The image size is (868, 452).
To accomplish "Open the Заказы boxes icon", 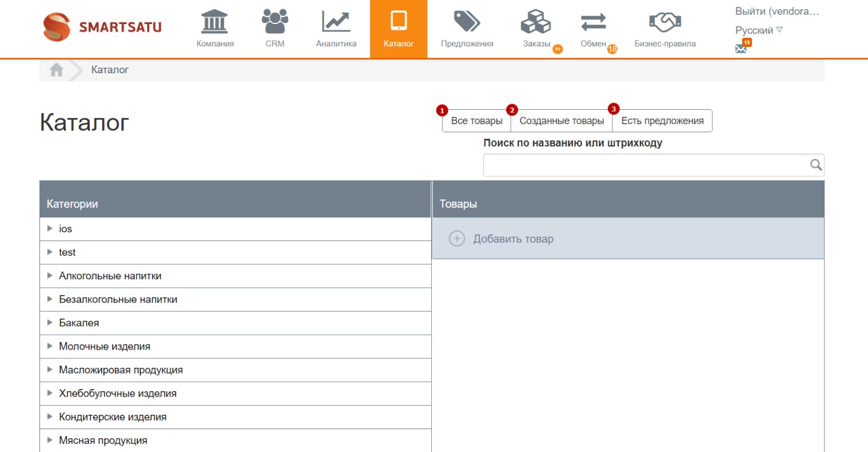I will 536,22.
